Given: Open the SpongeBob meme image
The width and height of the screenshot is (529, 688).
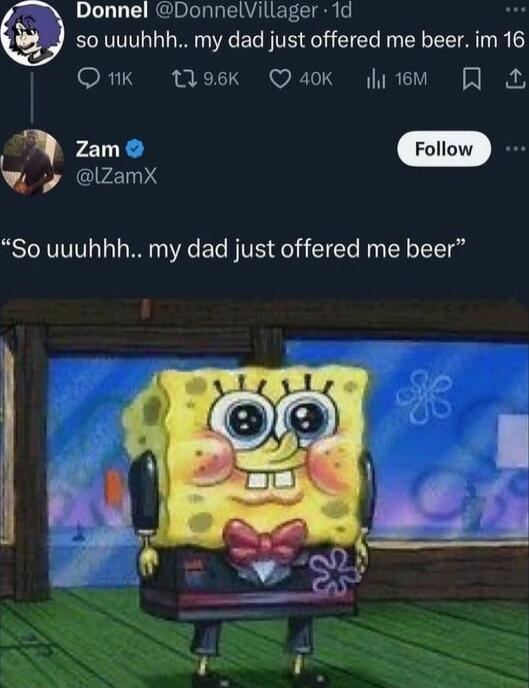Looking at the screenshot, I should point(264,493).
